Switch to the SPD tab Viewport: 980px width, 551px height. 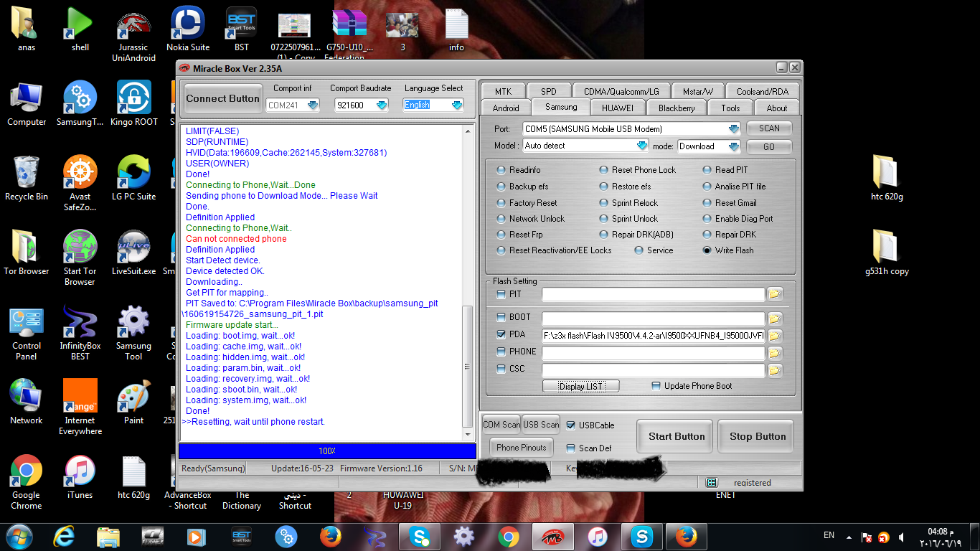point(548,91)
